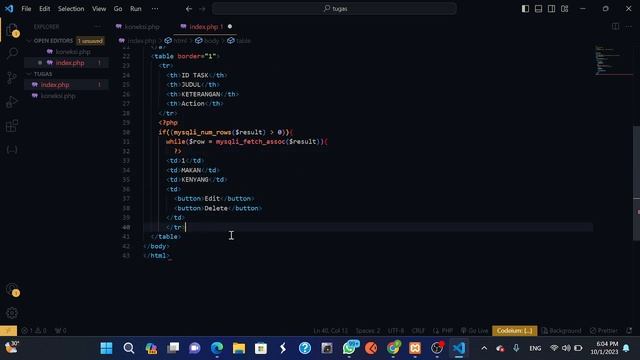Open the more menus ellipsis in menu bar
640x360 pixels.
[x=155, y=9]
